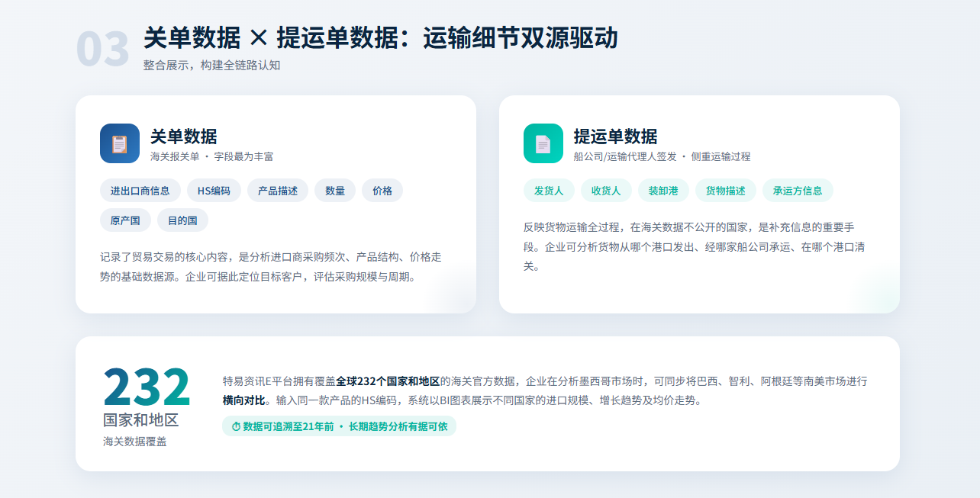
Task: Click the 海关数据覆盖 caption
Action: pyautogui.click(x=134, y=442)
